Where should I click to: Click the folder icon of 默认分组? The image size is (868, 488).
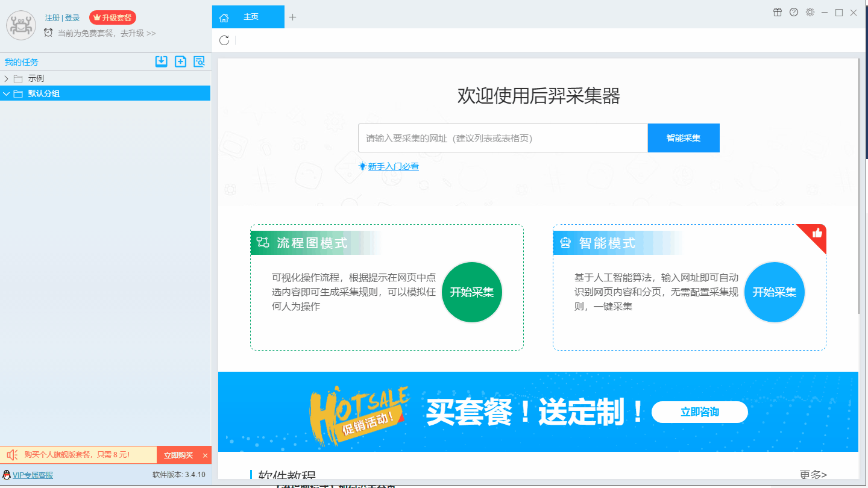(x=18, y=93)
